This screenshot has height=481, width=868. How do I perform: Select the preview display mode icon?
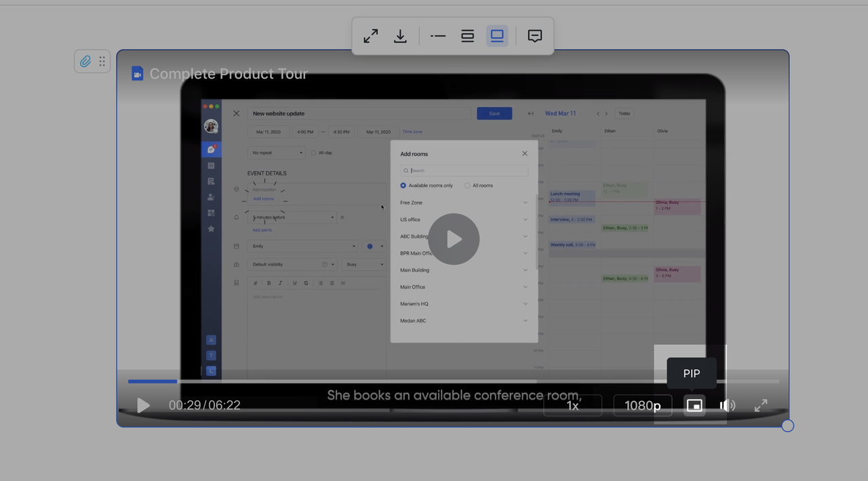coord(497,37)
